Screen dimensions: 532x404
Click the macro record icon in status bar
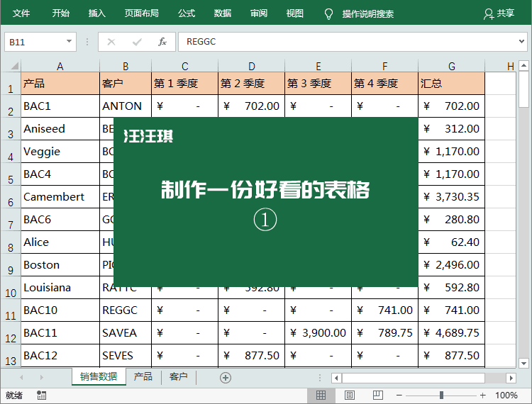click(x=41, y=395)
